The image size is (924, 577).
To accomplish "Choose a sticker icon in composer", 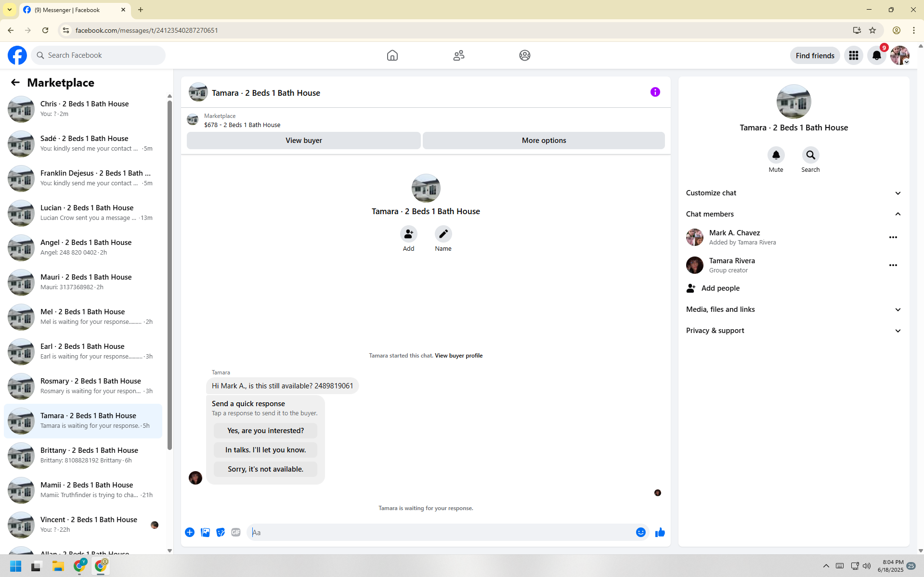I will [x=221, y=532].
